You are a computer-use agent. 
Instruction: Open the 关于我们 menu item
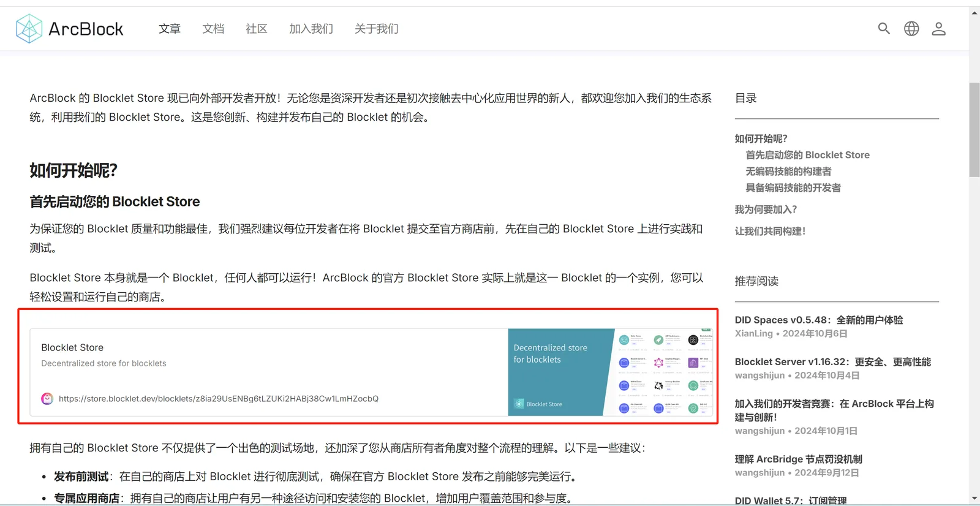(377, 29)
